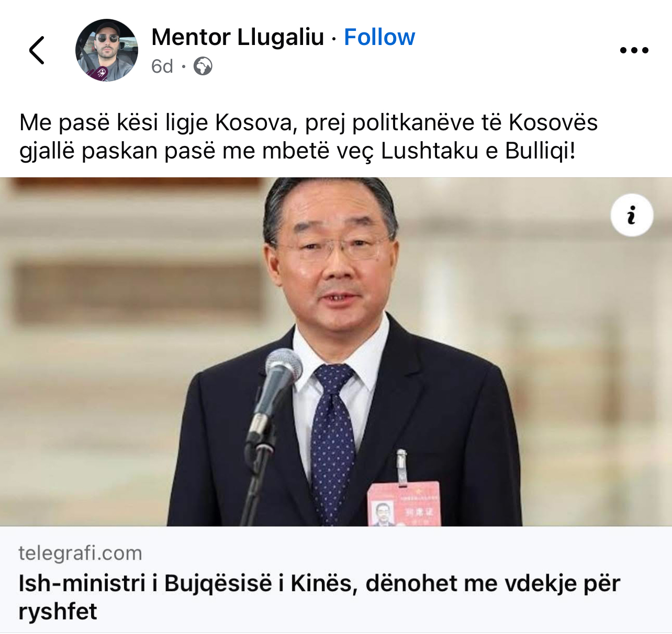
Task: Click the red ID badge in the photo
Action: click(404, 504)
